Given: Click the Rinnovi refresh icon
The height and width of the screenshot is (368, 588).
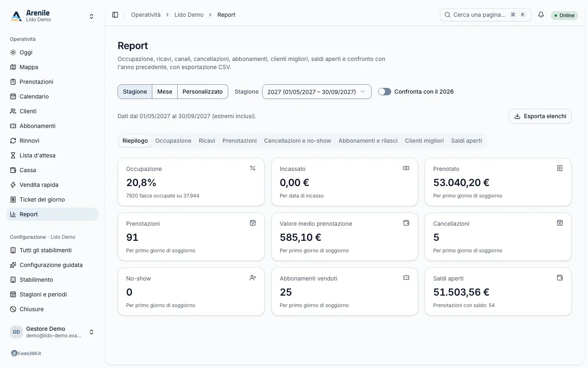Looking at the screenshot, I should (13, 141).
